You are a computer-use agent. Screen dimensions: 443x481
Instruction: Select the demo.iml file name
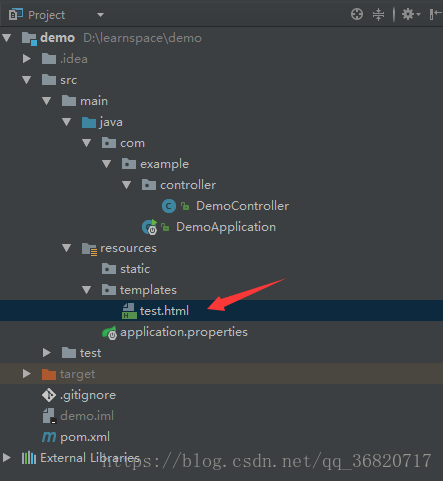pyautogui.click(x=87, y=416)
